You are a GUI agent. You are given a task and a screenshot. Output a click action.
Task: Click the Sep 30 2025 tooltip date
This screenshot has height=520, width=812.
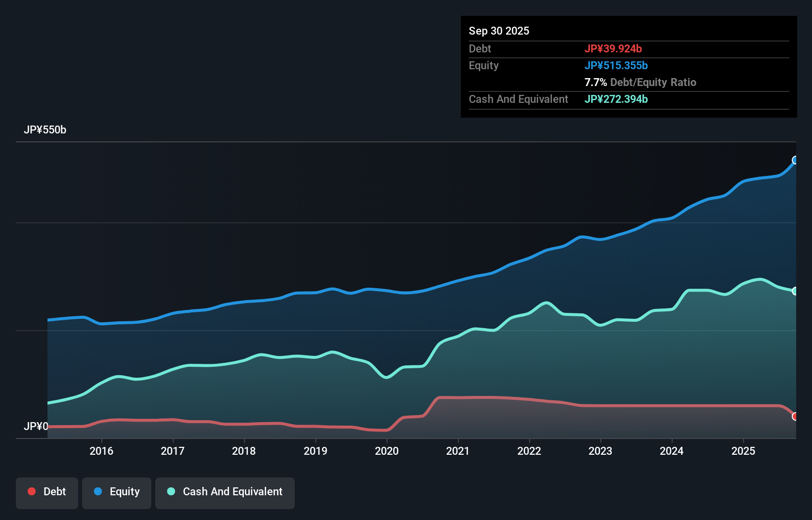[x=499, y=31]
